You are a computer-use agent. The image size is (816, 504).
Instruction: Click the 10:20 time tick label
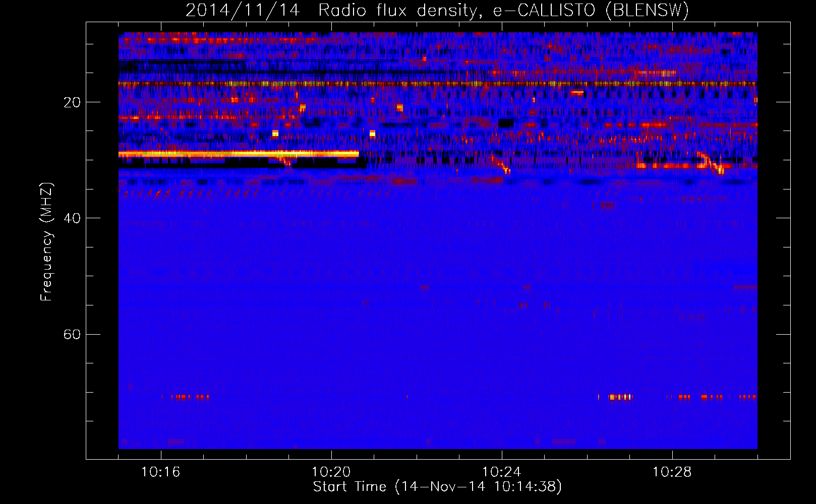coord(331,472)
